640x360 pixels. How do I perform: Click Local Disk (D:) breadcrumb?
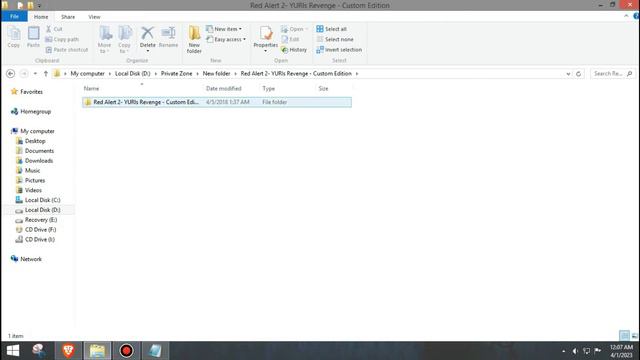[133, 73]
